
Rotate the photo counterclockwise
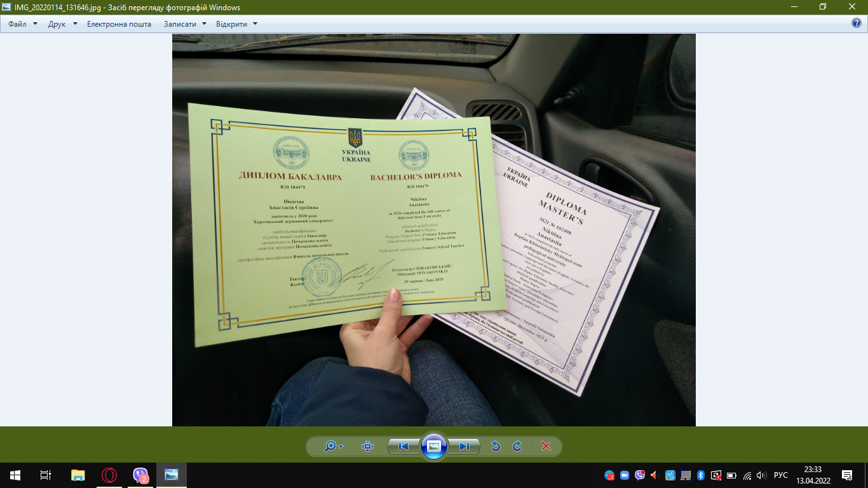pos(496,447)
